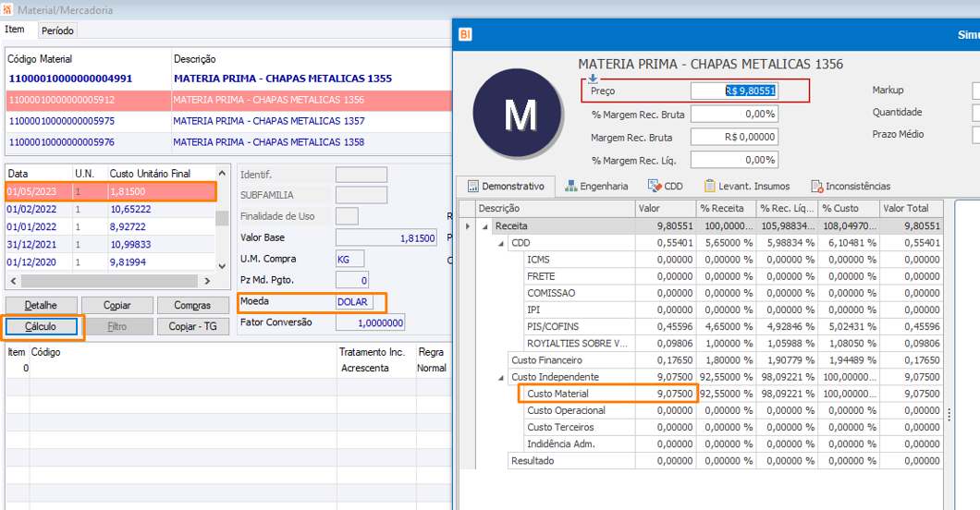Open the Inconsistências tab

click(851, 186)
